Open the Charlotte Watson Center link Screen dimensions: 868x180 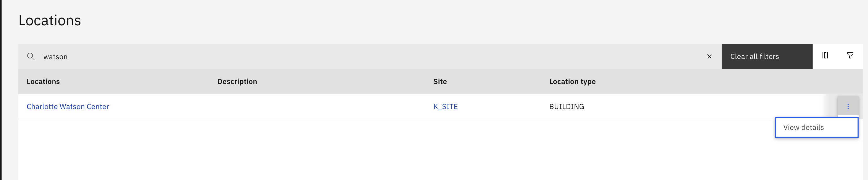click(x=68, y=106)
